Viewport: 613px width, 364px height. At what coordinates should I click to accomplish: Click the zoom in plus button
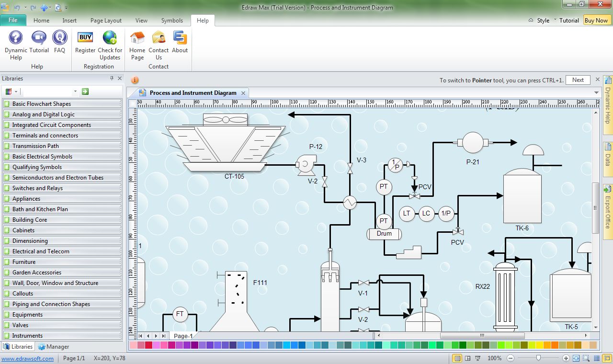[x=566, y=358]
